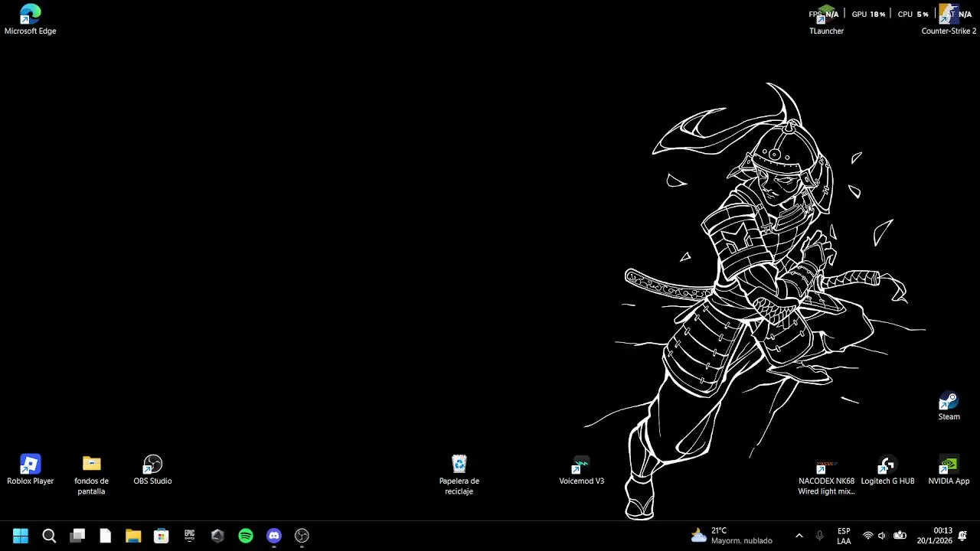
Task: Open the battery status tray icon
Action: pyautogui.click(x=900, y=536)
